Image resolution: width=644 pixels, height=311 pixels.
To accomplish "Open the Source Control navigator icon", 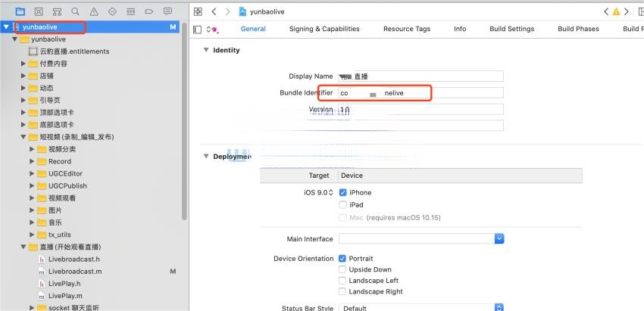I will click(39, 11).
